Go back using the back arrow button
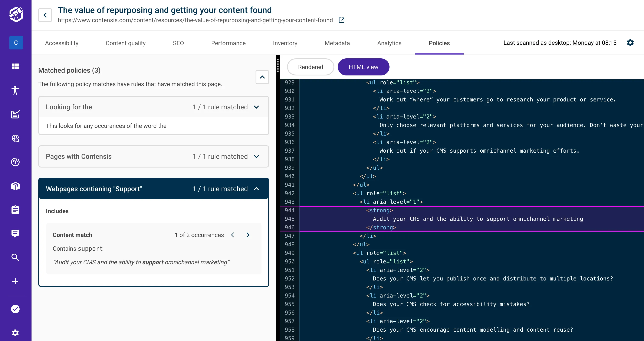Screen dimensions: 644x341 point(45,15)
